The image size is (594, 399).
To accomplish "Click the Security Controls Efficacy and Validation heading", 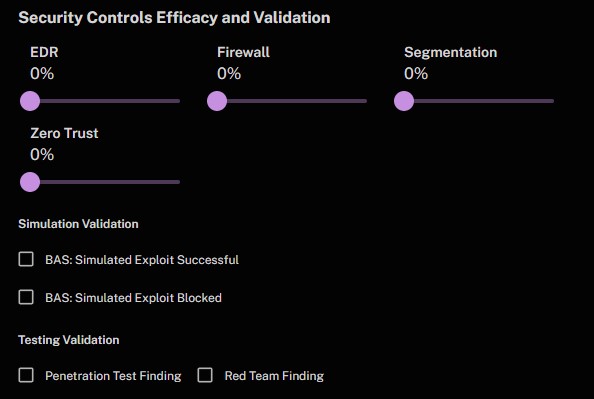I will pyautogui.click(x=174, y=18).
